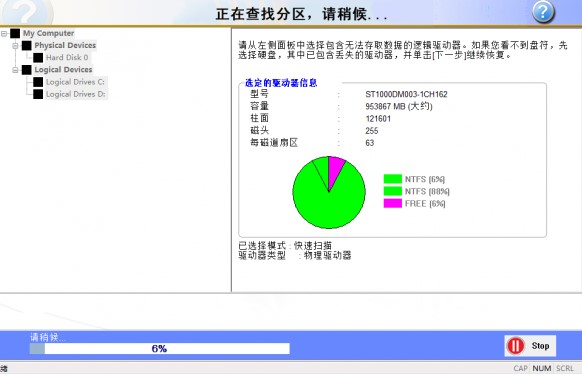Click the 已选择模式 快速扫描 line
This screenshot has height=374, width=582.
[x=285, y=246]
